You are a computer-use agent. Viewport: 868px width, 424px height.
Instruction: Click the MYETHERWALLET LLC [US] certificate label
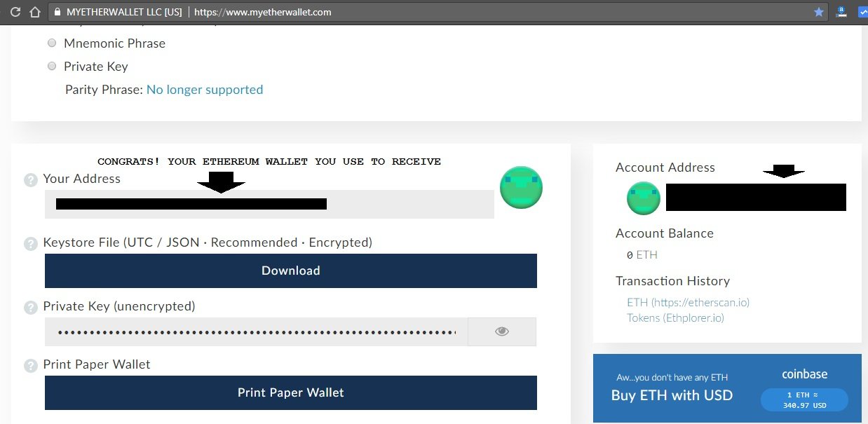[124, 12]
